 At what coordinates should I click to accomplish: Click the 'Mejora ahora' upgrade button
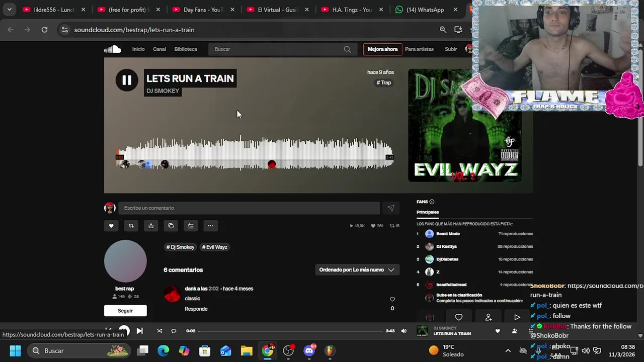pos(382,49)
